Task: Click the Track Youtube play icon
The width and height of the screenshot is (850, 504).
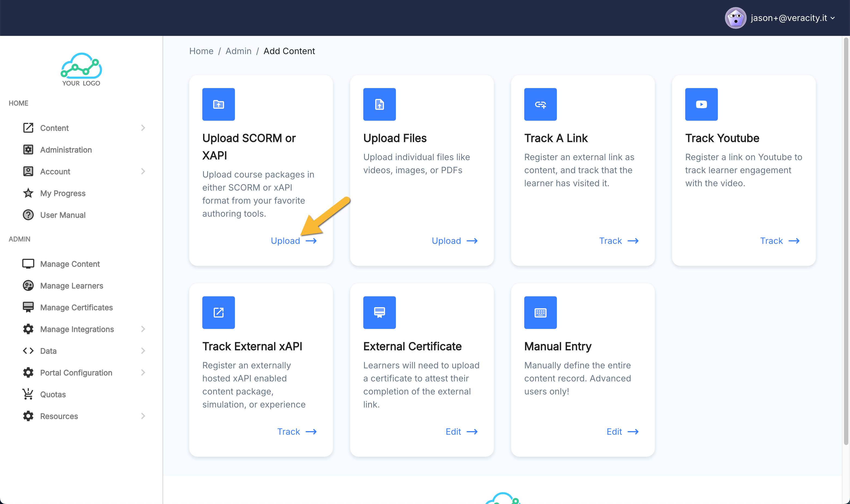Action: tap(701, 104)
